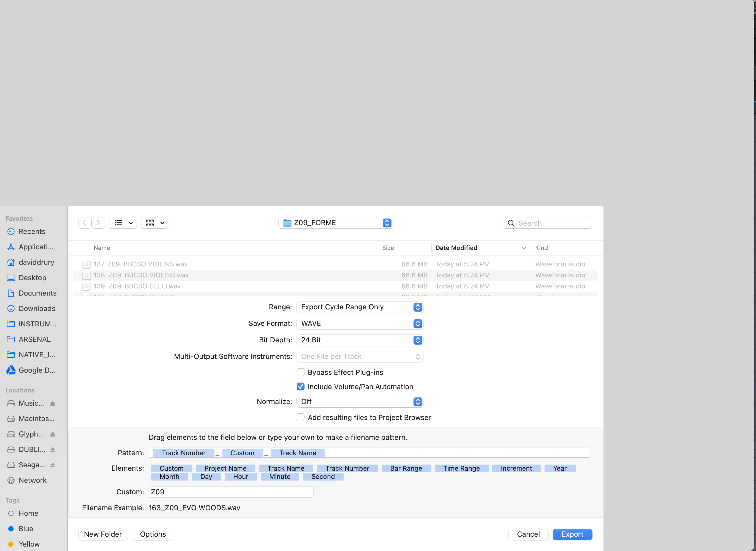Click the forward navigation arrow
This screenshot has width=756, height=551.
tap(98, 223)
